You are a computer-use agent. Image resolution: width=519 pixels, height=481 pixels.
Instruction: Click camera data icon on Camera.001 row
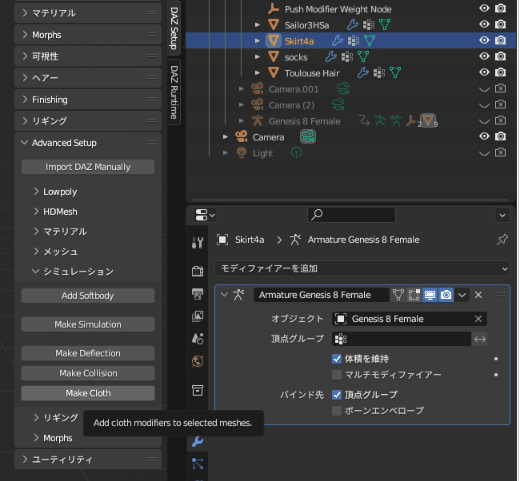click(343, 89)
